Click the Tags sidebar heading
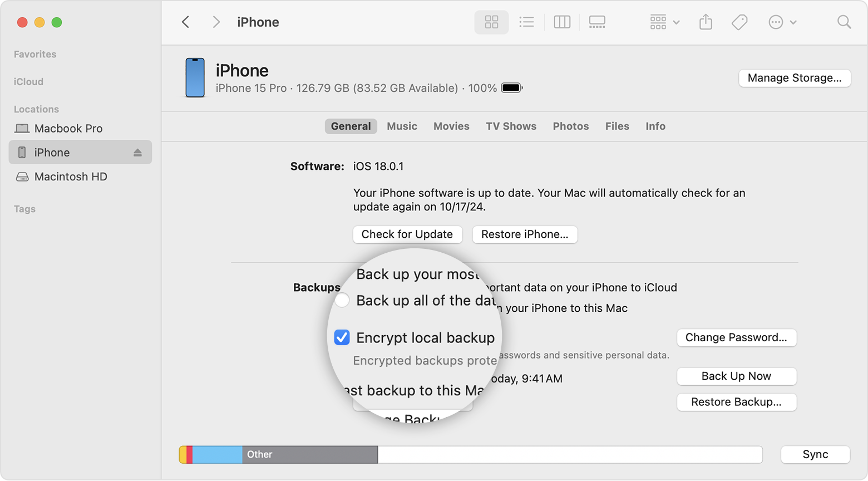 [x=24, y=209]
